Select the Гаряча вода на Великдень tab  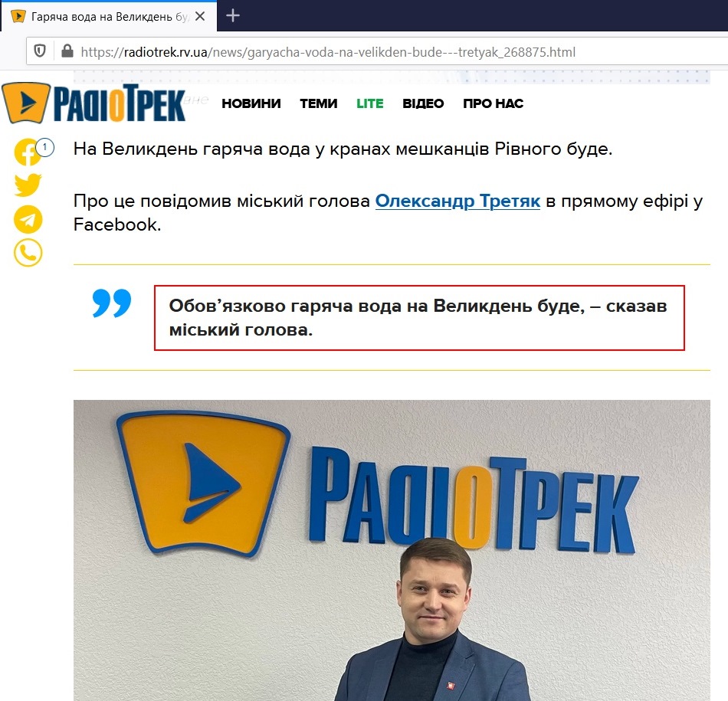pyautogui.click(x=109, y=16)
